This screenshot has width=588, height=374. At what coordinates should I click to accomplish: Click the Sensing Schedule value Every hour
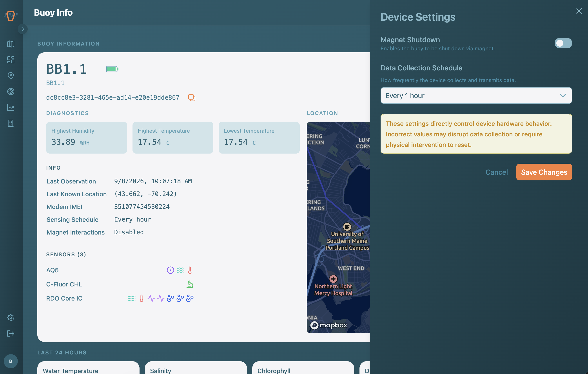click(132, 219)
